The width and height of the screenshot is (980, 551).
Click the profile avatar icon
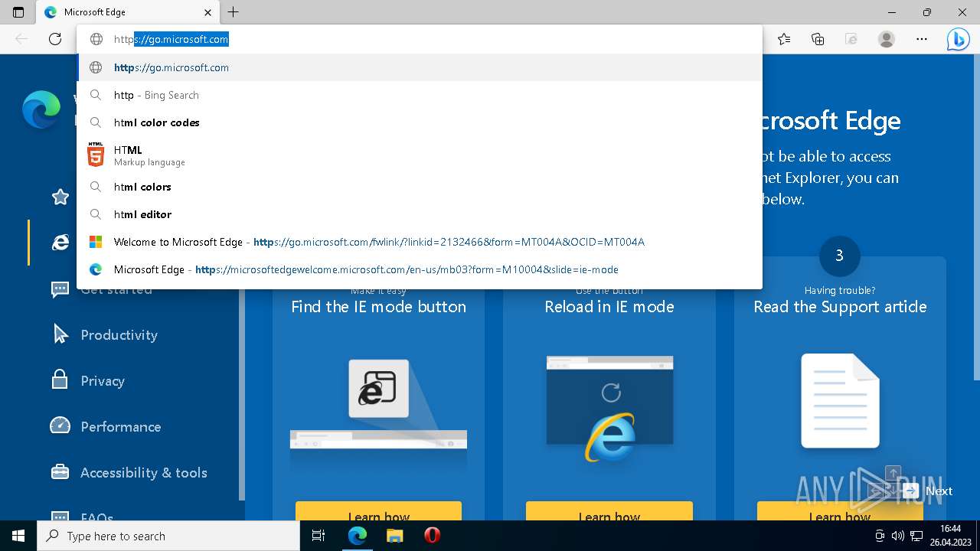pos(887,39)
